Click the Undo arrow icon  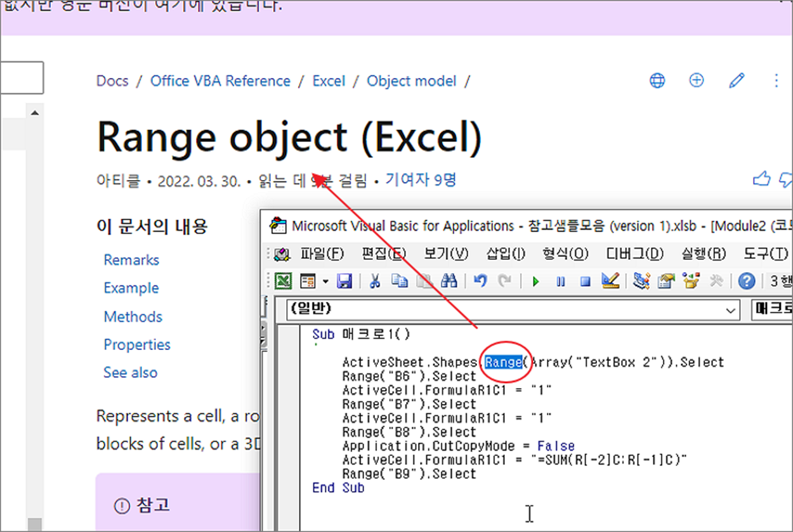(480, 281)
